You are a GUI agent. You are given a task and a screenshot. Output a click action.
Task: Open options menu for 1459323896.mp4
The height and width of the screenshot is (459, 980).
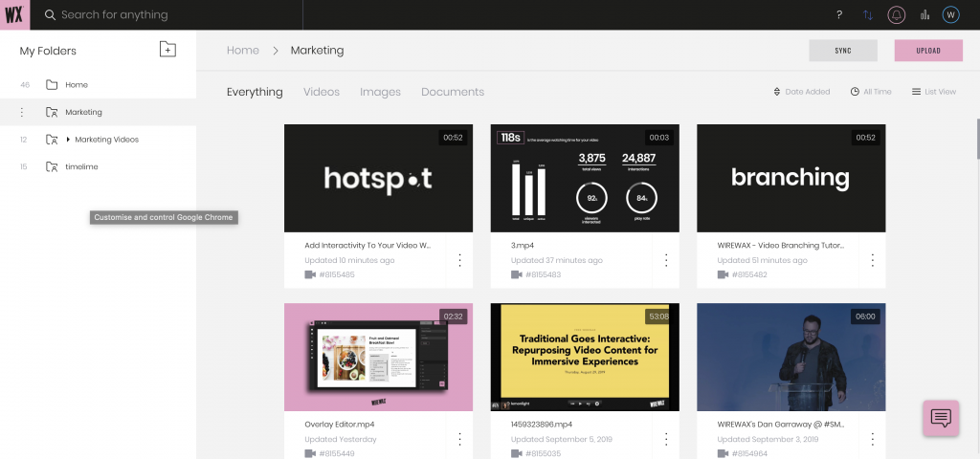pyautogui.click(x=666, y=439)
